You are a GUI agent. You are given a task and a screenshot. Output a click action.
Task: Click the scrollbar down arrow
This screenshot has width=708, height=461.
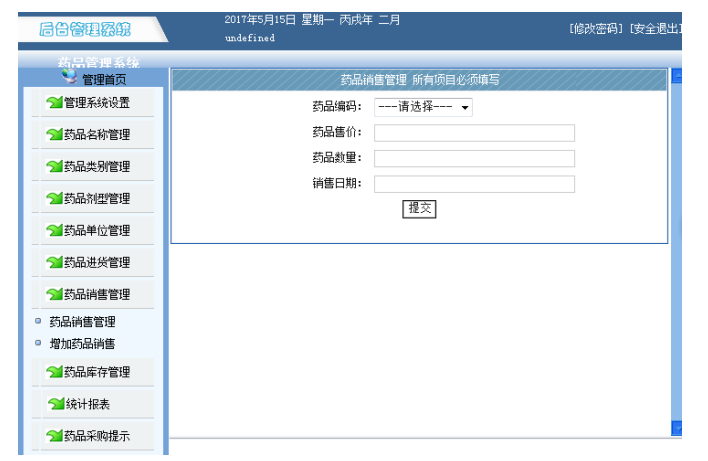pyautogui.click(x=677, y=428)
